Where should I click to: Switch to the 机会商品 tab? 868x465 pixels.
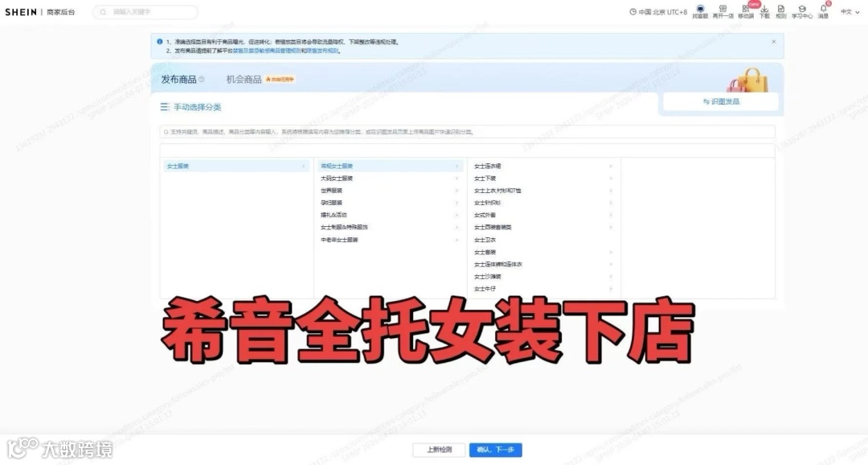coord(244,80)
